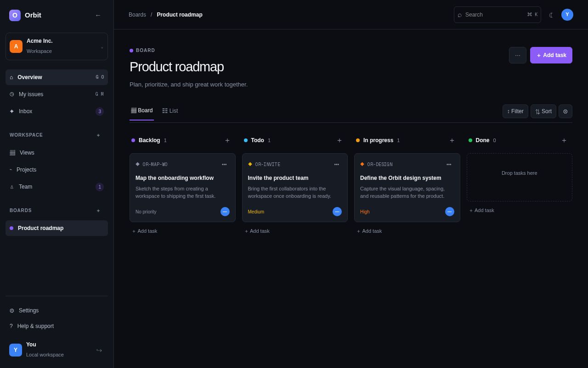
Task: Click the assignee avatar on Map the onboarding workflow
Action: (225, 212)
